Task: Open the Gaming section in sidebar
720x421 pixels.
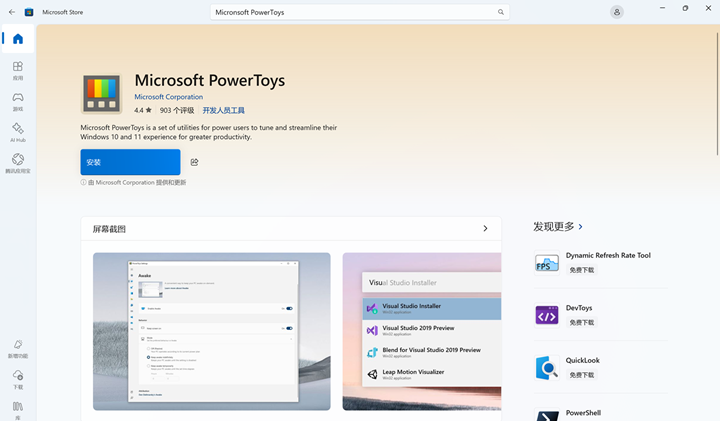Action: tap(18, 101)
